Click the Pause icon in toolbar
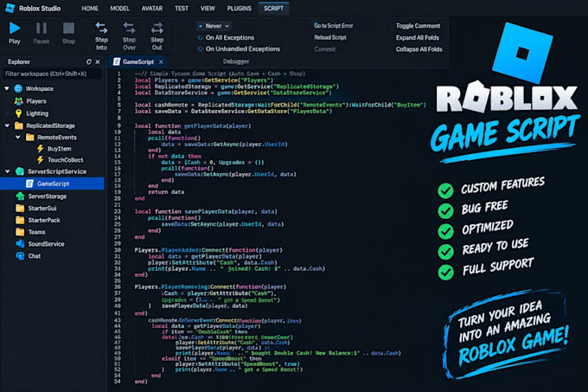 tap(42, 29)
